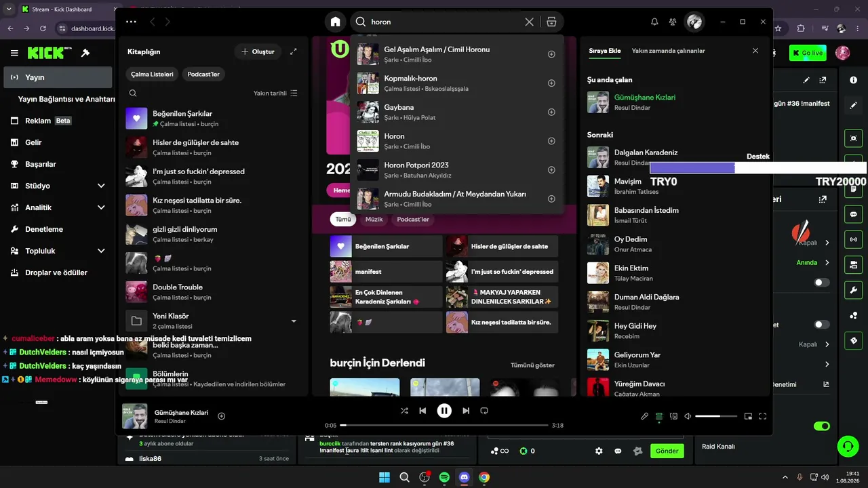
Task: Open the Anında setting chevron
Action: click(x=827, y=263)
